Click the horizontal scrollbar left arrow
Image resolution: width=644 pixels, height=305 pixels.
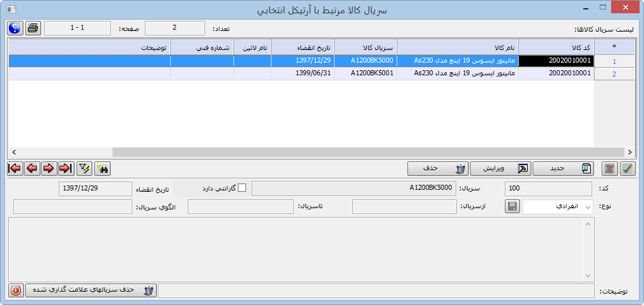14,152
